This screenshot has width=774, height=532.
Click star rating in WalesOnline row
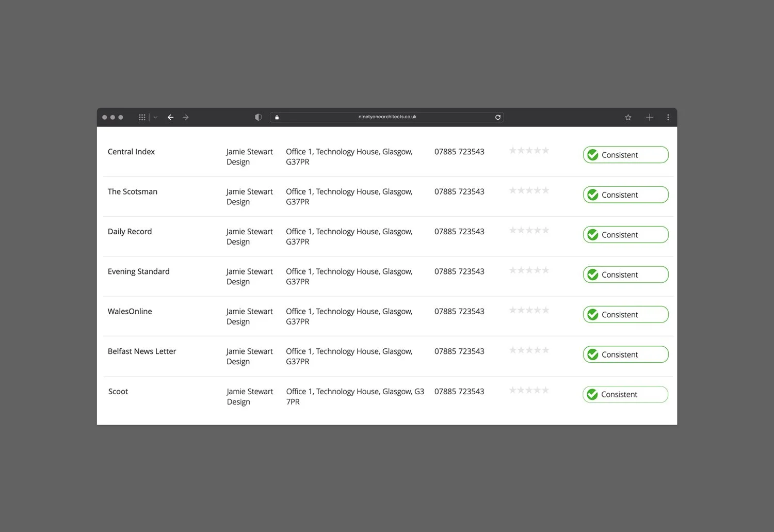[x=529, y=310]
